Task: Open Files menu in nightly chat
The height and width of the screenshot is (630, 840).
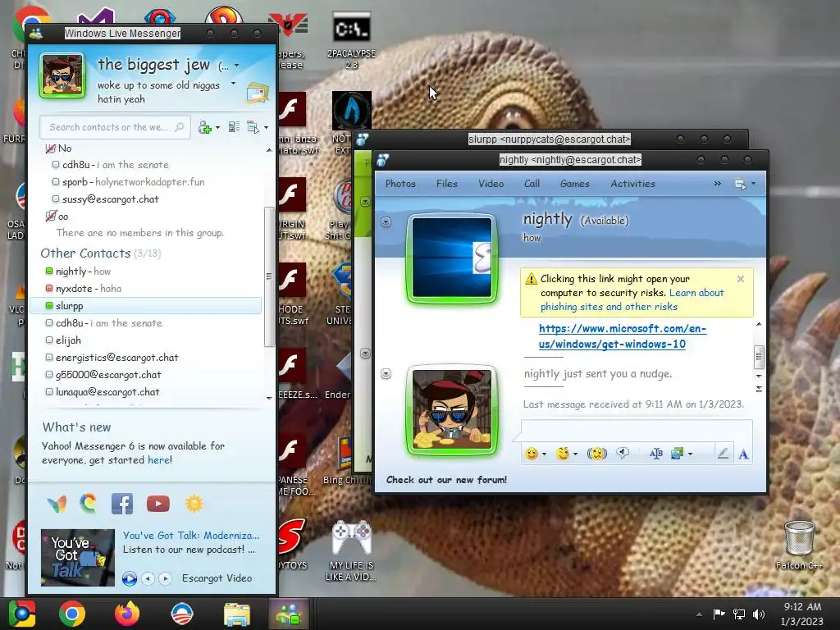Action: tap(447, 183)
